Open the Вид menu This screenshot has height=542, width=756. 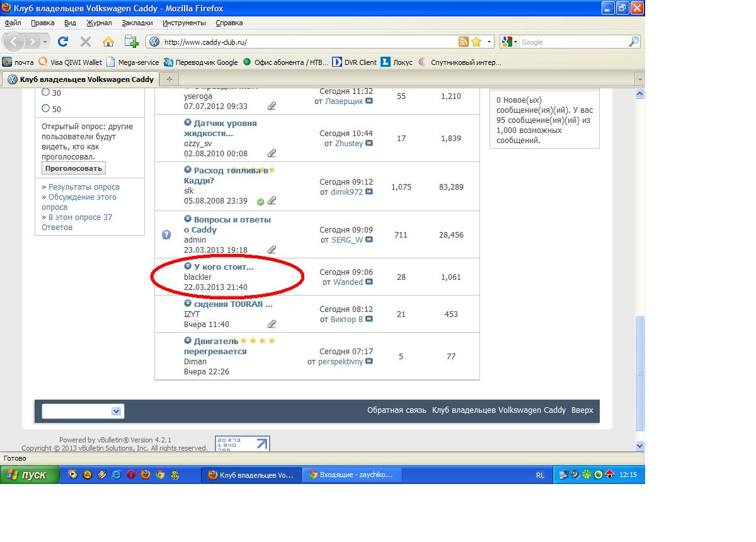70,23
